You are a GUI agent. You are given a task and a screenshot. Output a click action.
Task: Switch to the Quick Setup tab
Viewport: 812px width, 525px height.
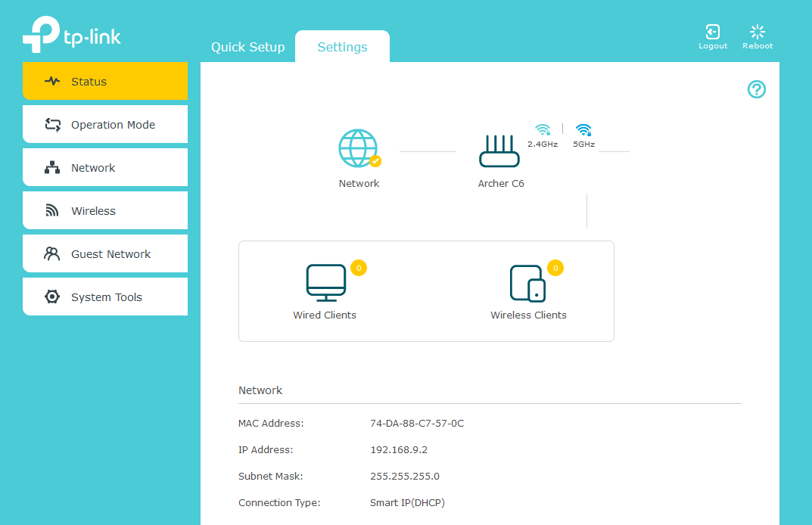[247, 47]
